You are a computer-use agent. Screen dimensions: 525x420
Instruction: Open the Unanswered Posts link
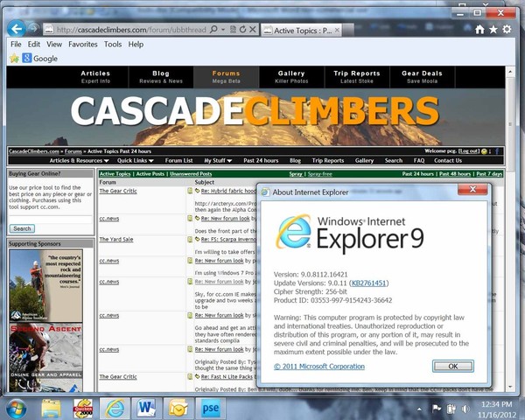(x=191, y=174)
